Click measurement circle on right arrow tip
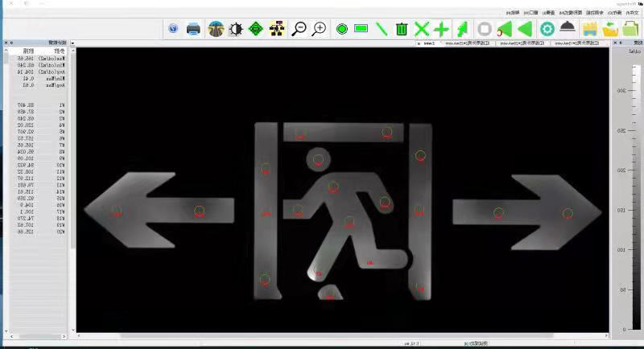 pos(568,213)
